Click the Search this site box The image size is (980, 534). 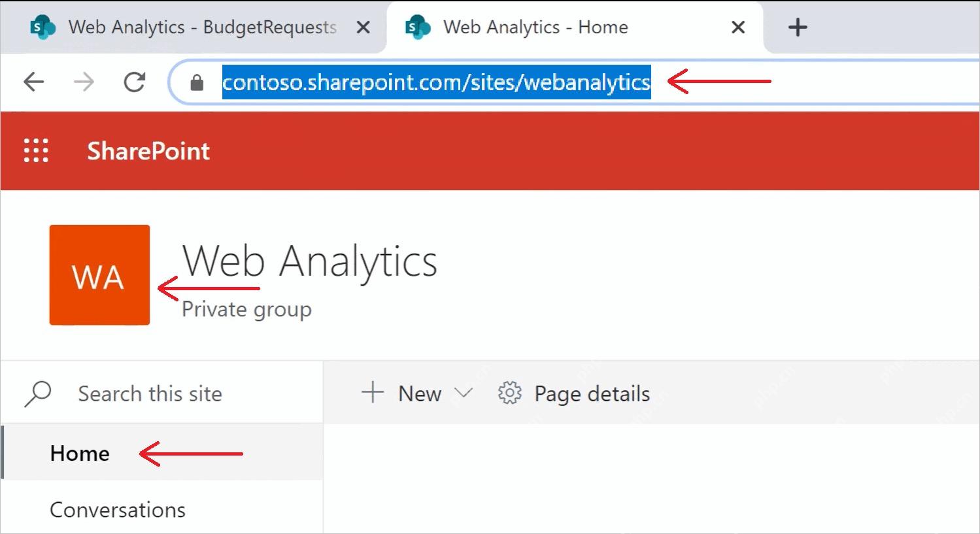pyautogui.click(x=161, y=394)
